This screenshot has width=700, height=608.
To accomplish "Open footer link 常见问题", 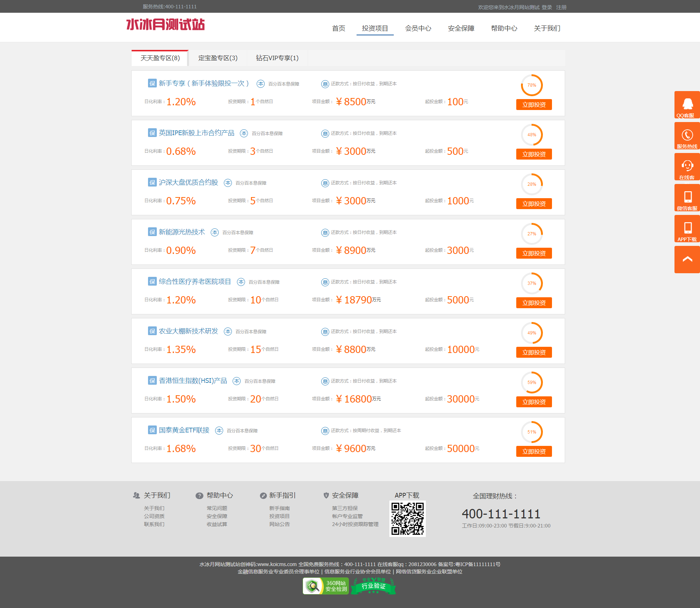I will click(x=217, y=508).
